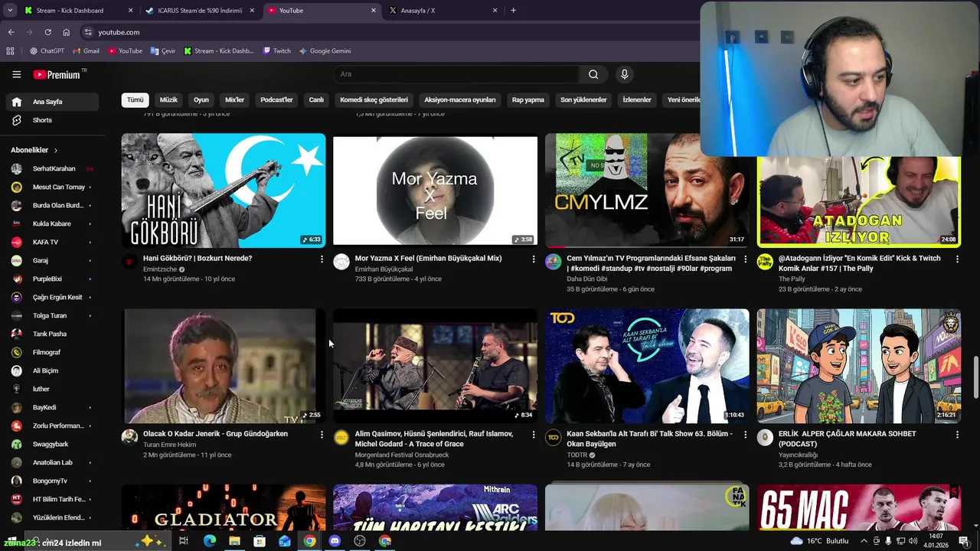The image size is (980, 551).
Task: Expand the Abonelikler section arrow
Action: (56, 150)
